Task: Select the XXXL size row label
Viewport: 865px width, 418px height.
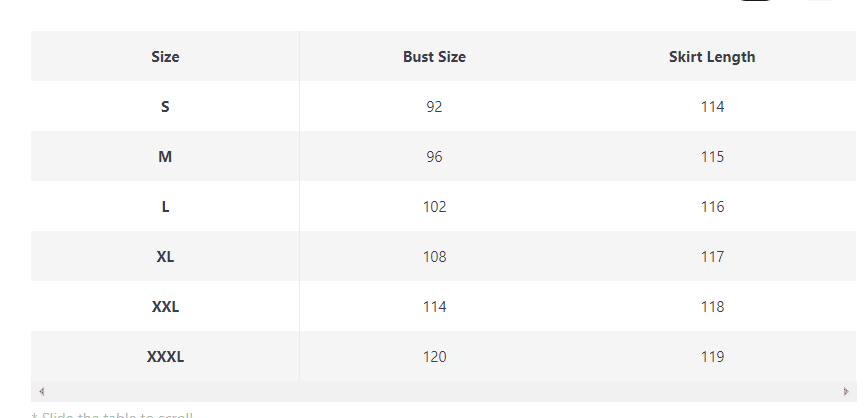Action: [x=165, y=357]
